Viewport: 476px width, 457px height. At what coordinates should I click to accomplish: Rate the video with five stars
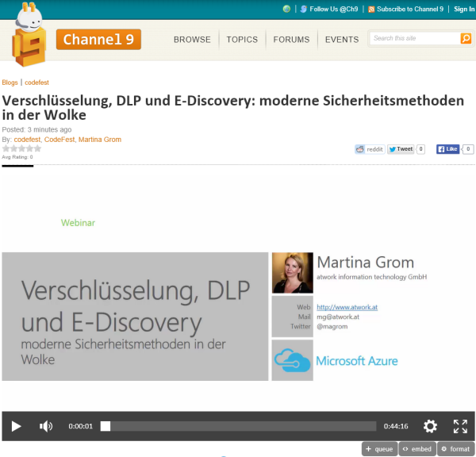pyautogui.click(x=37, y=148)
